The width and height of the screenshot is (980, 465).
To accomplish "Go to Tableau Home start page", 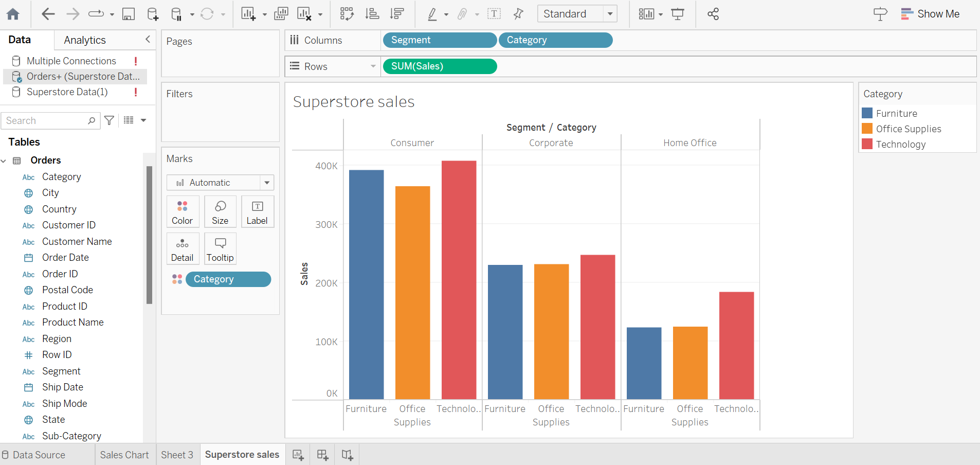I will point(13,14).
